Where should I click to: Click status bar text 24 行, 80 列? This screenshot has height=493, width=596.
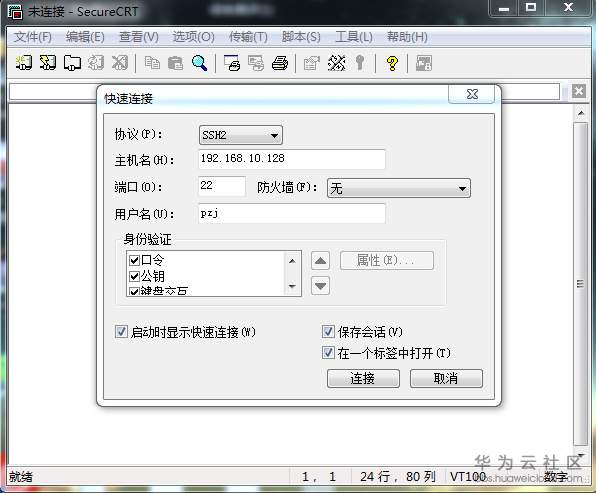pos(398,477)
